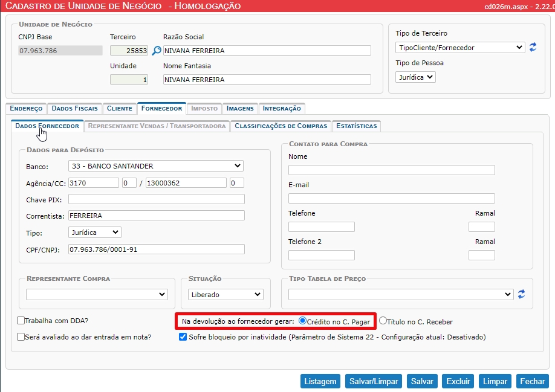Click the Salvar/Limpar button
The width and height of the screenshot is (555, 392).
pos(374,381)
